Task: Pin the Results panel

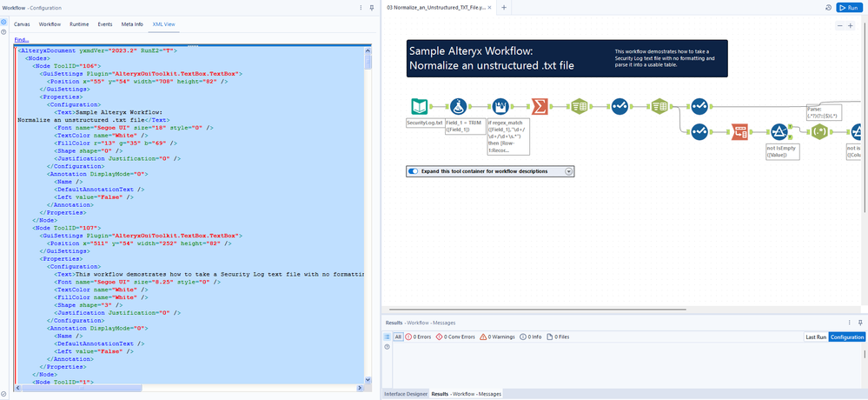Action: (x=860, y=322)
